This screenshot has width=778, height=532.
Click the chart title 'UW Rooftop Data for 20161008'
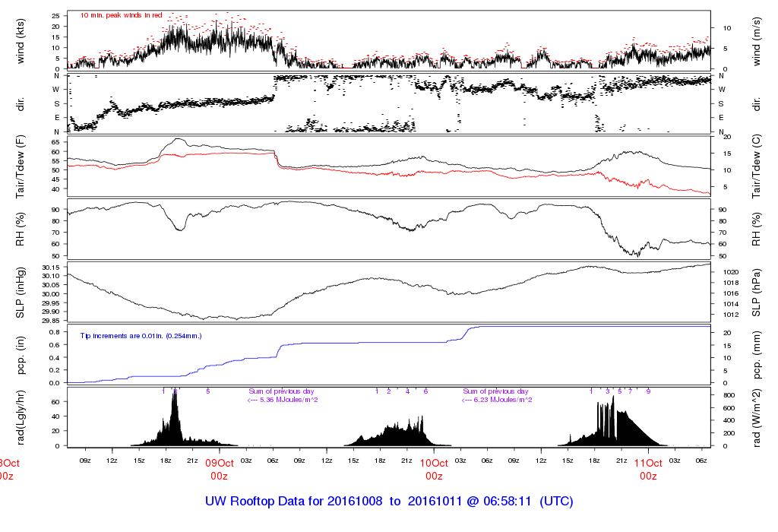click(294, 502)
